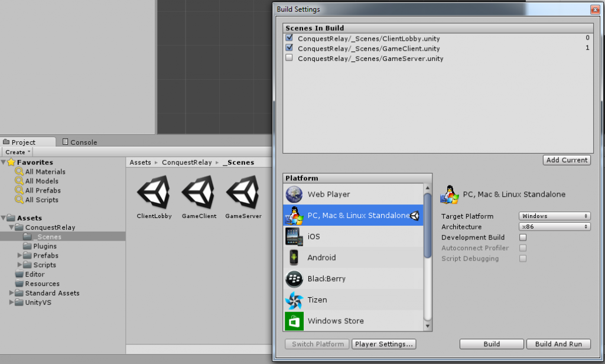
Task: Click the platform list scrollbar thumb
Action: tap(427, 225)
